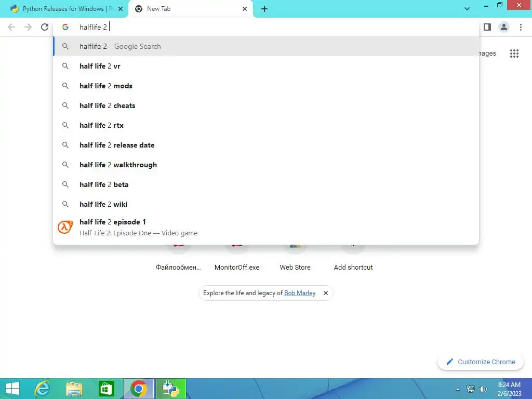
Task: Select 'half life 2 walkthrough' suggestion
Action: 266,165
